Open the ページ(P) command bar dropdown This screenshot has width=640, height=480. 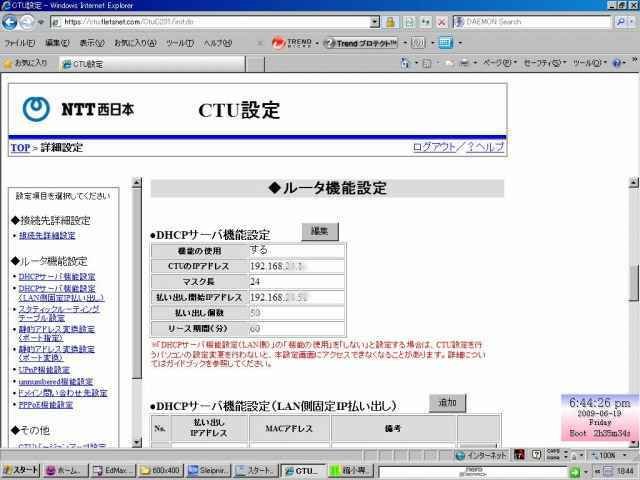click(x=500, y=63)
